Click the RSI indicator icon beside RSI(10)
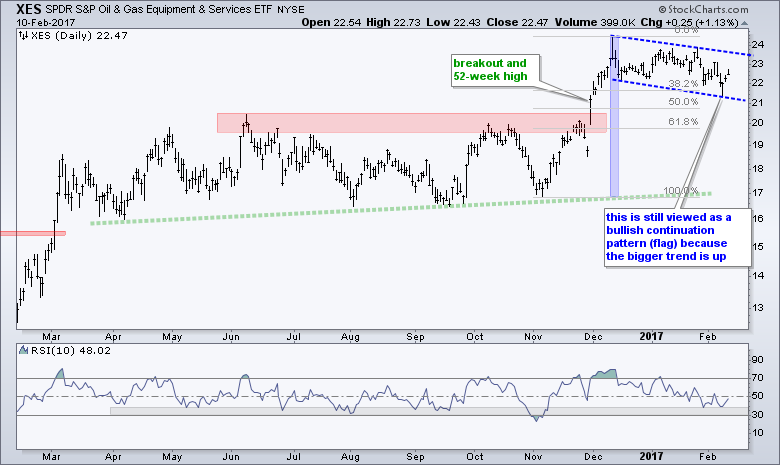 click(23, 351)
